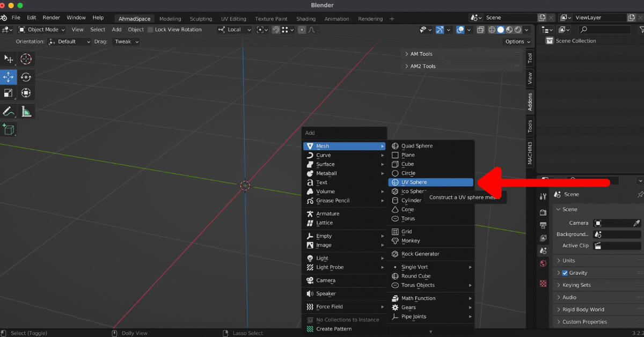Select the Annotate pencil tool
644x337 pixels.
[9, 112]
